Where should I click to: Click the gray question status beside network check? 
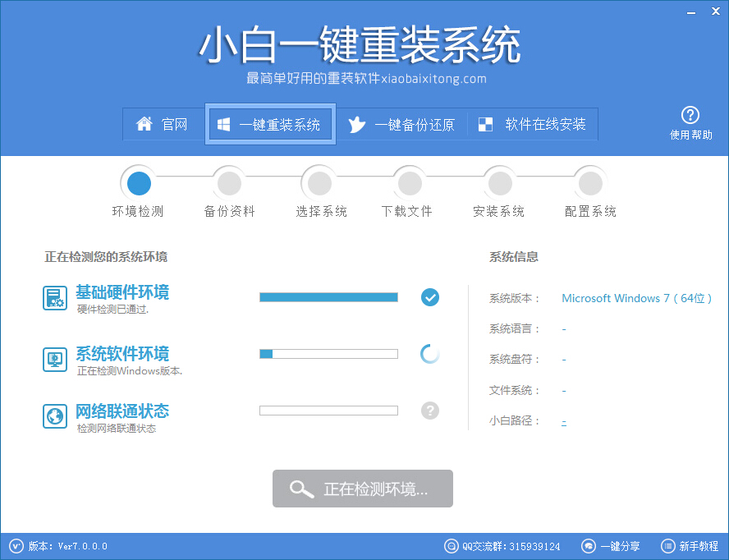tap(429, 411)
